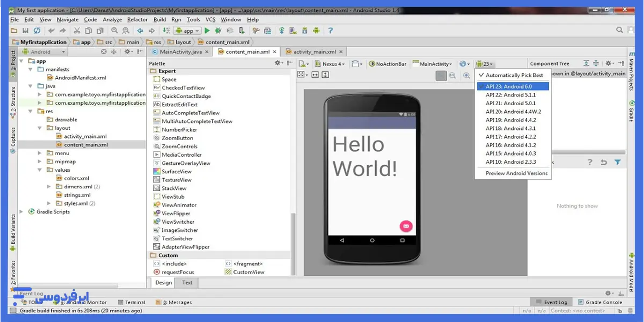Open the Build Variants side tab
Screen dimensions: 644x322
coord(13,232)
